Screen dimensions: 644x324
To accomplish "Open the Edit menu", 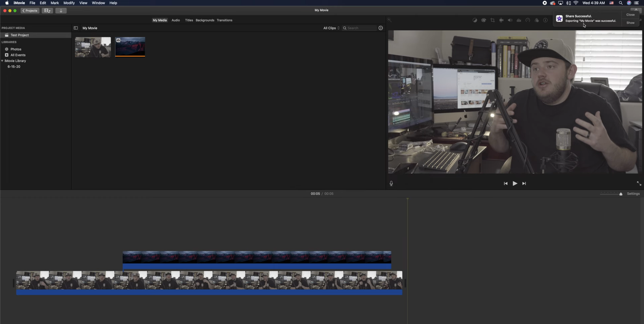I will click(43, 3).
